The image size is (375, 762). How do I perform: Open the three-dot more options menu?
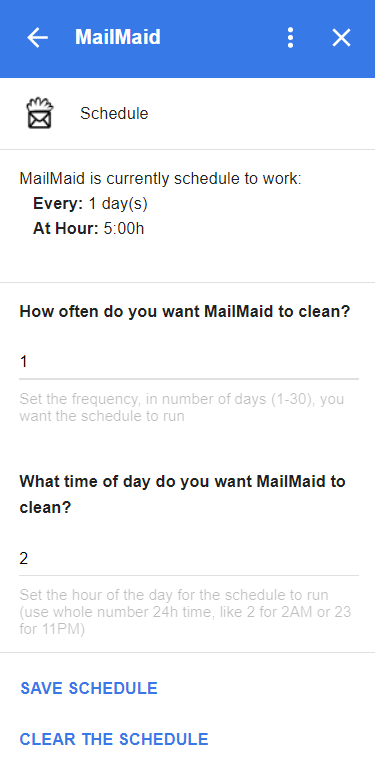point(290,37)
